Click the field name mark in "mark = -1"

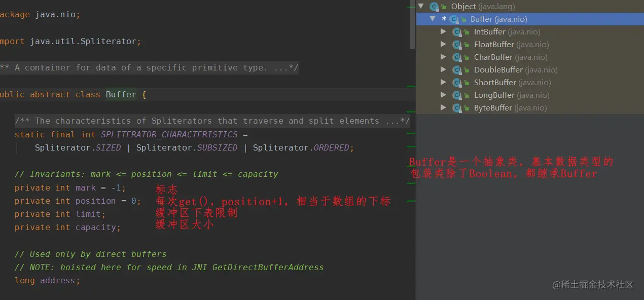point(86,188)
